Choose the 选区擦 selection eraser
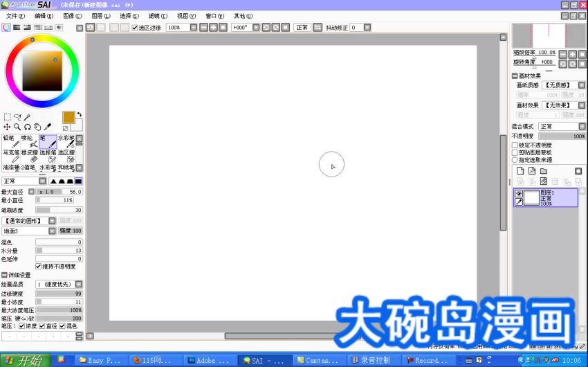This screenshot has width=588, height=367. (66, 156)
